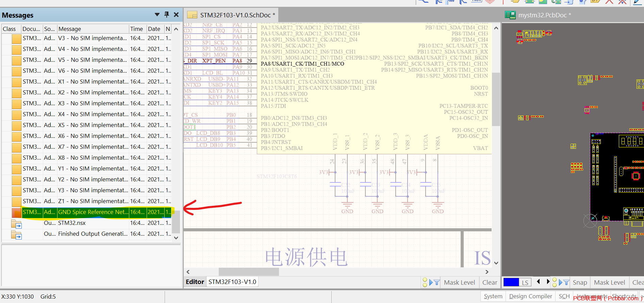Click the PCB blue arrow select icon
Image resolution: width=644 pixels, height=303 pixels.
(560, 282)
